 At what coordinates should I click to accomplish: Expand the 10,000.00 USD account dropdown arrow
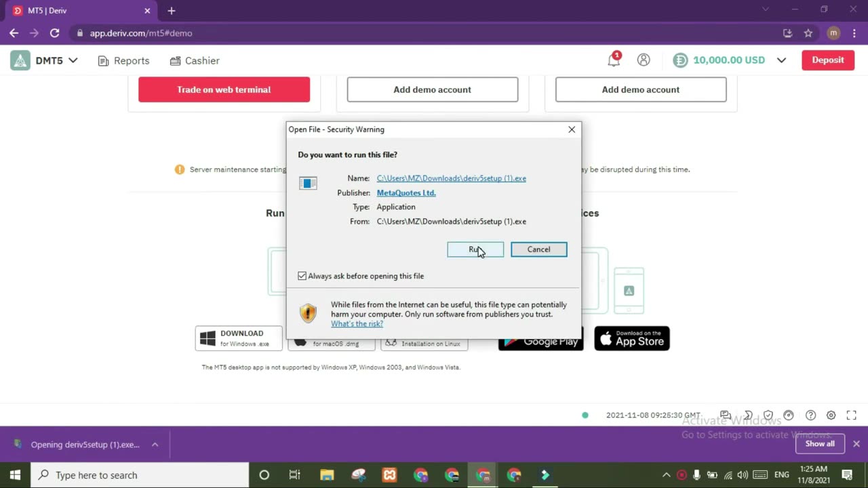pyautogui.click(x=781, y=60)
